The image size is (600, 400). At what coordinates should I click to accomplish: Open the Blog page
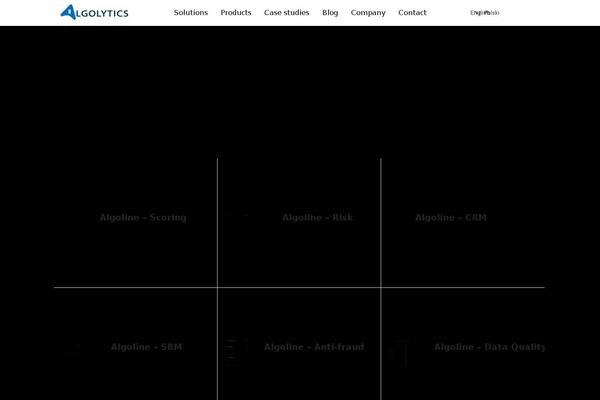point(330,13)
